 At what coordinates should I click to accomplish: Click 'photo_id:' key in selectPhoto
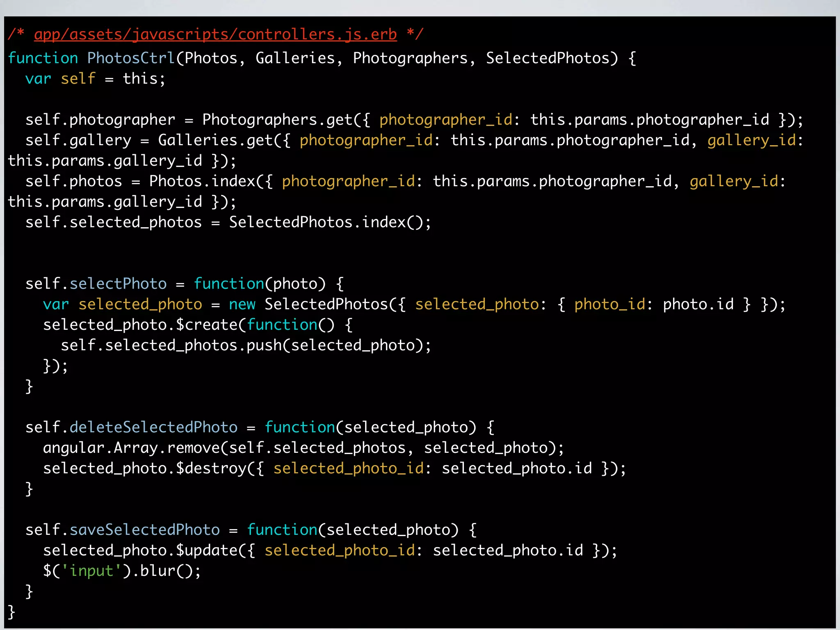tap(614, 304)
